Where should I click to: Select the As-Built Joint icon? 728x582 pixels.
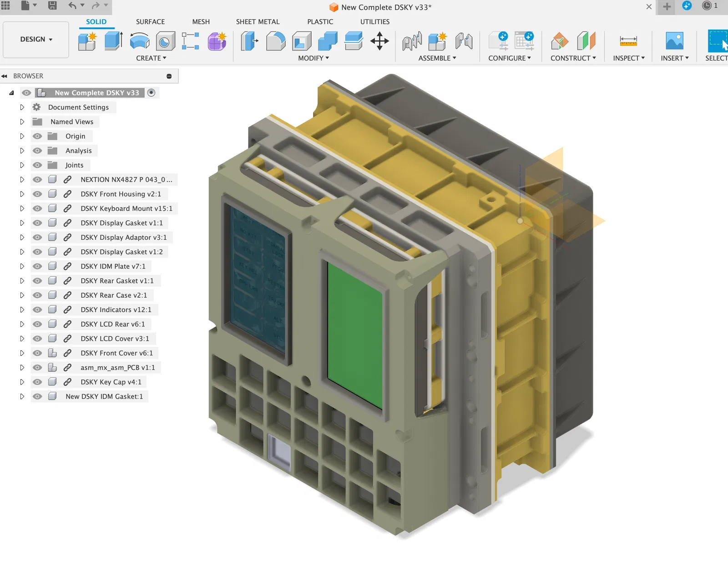(464, 41)
